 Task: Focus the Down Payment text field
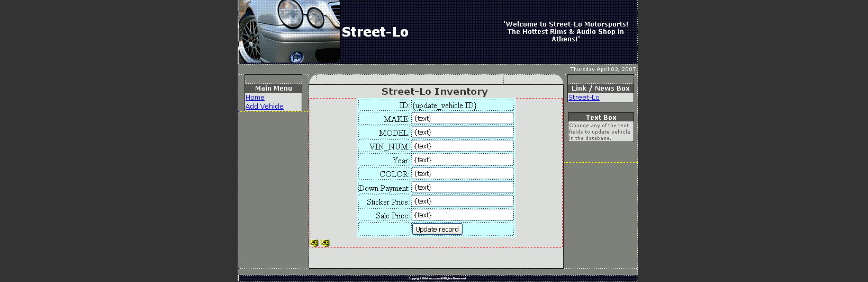click(x=463, y=187)
